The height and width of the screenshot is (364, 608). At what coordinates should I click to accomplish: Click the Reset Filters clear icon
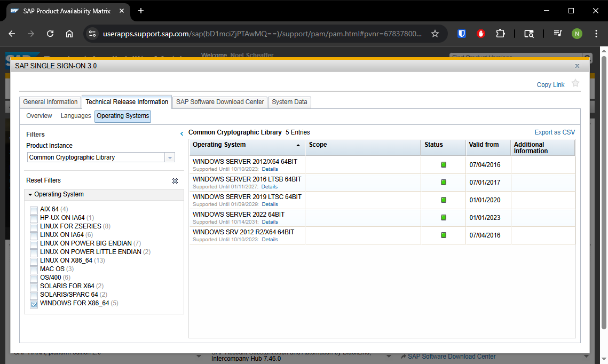175,181
